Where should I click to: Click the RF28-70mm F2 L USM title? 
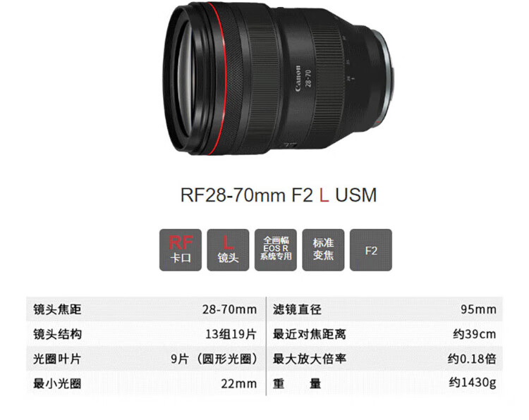click(279, 195)
